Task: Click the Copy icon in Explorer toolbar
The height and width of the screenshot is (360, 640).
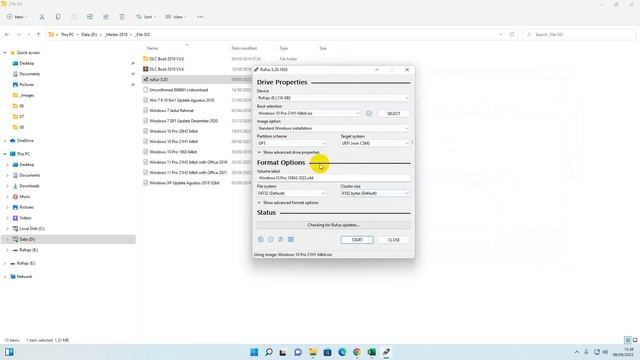Action: pos(58,17)
